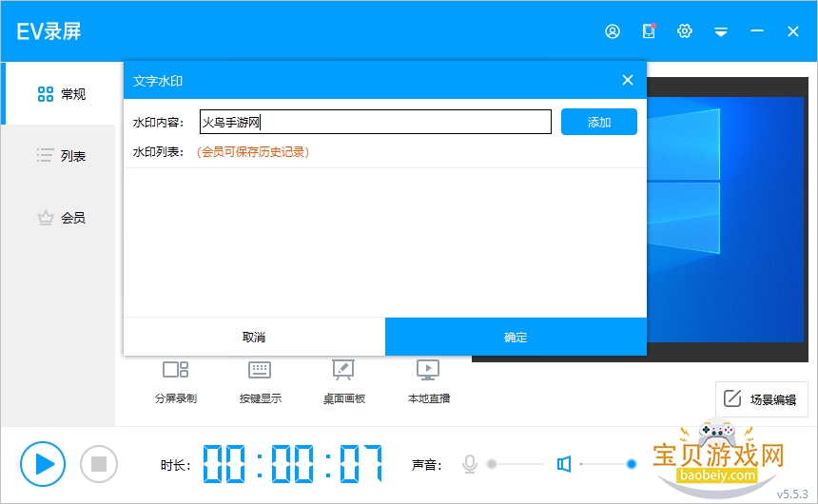Open the 按键显示 keyboard display tool

(260, 382)
